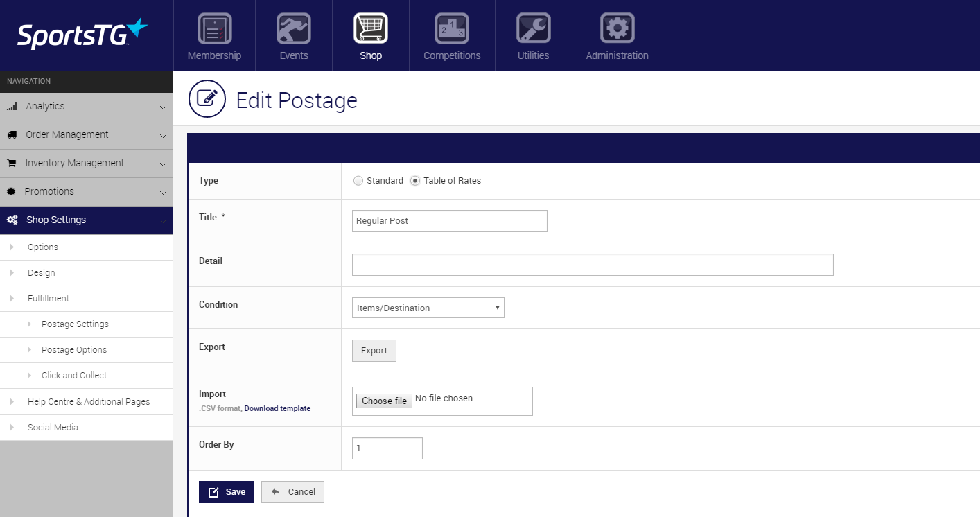980x517 pixels.
Task: Click the Export button
Action: click(374, 351)
